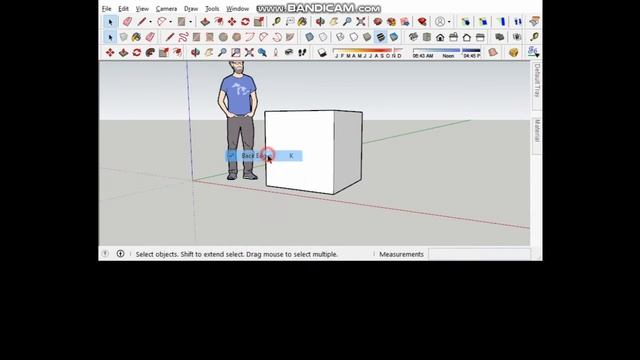Screen dimensions: 640x360
Task: Open the Edit menu
Action: coord(123,9)
